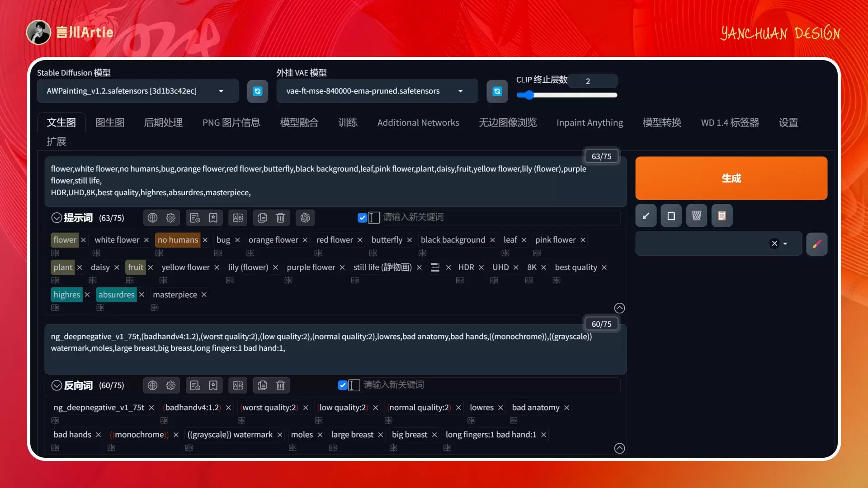Open the Stable Diffusion model dropdown
The width and height of the screenshot is (868, 488).
pyautogui.click(x=137, y=91)
